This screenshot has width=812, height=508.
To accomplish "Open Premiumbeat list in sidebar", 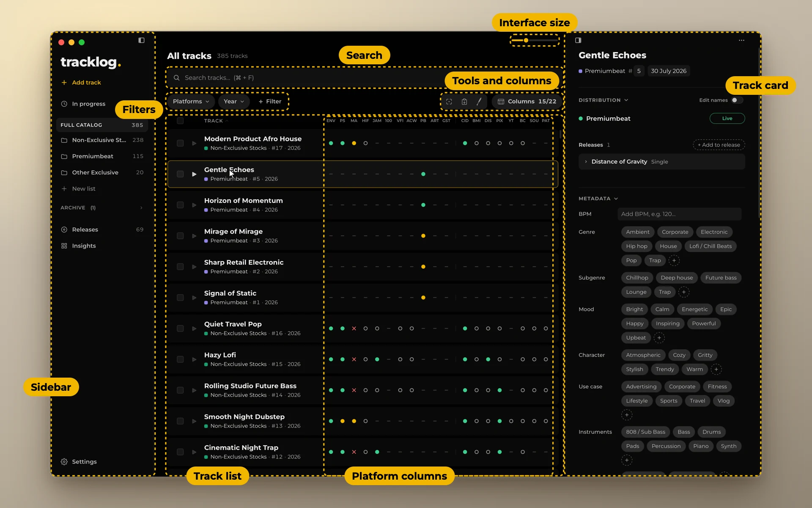I will 102,156.
